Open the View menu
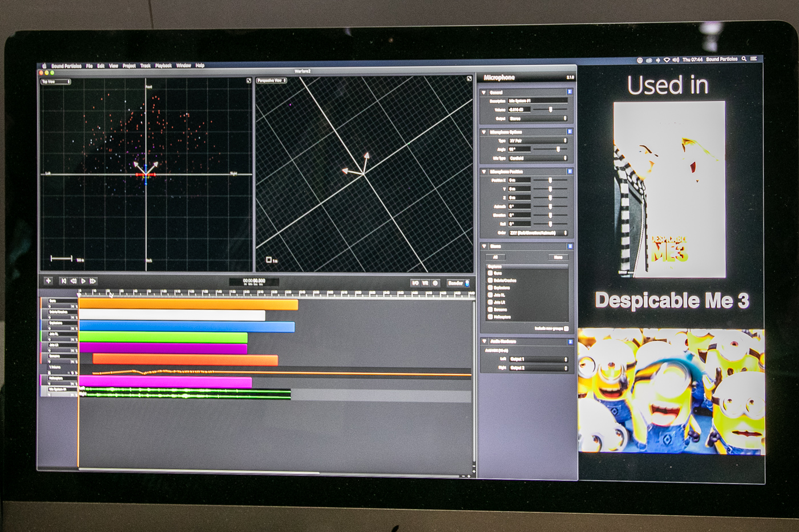The width and height of the screenshot is (799, 532). click(114, 66)
